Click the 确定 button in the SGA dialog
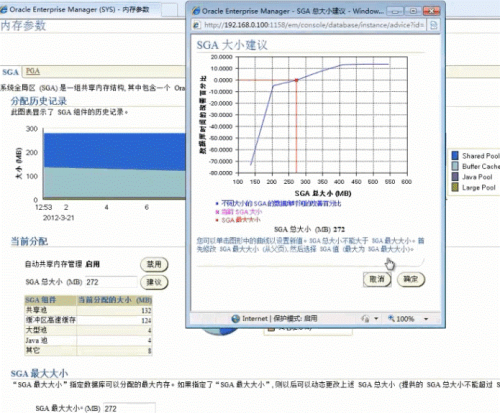The height and width of the screenshot is (413, 500). 411,279
